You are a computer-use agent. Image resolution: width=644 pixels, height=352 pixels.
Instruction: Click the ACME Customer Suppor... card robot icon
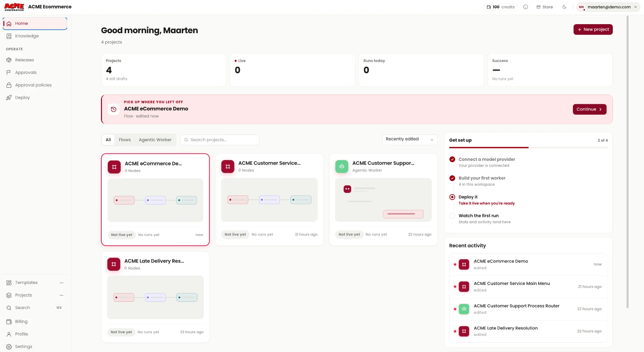pos(342,167)
